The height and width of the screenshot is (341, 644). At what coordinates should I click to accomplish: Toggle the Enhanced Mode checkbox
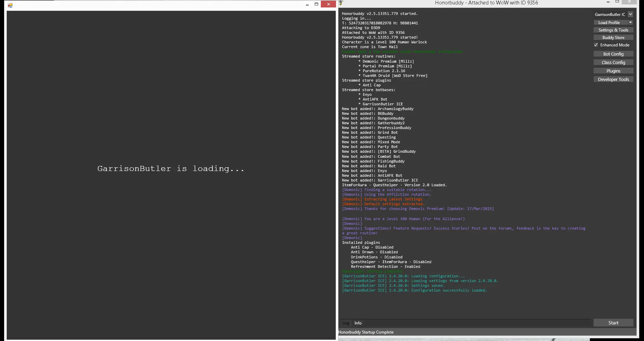click(596, 45)
